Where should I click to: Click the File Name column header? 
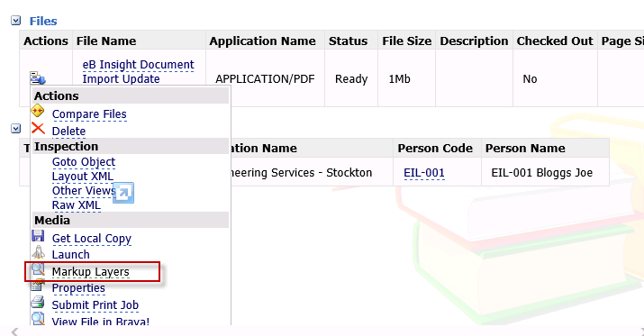[x=106, y=41]
